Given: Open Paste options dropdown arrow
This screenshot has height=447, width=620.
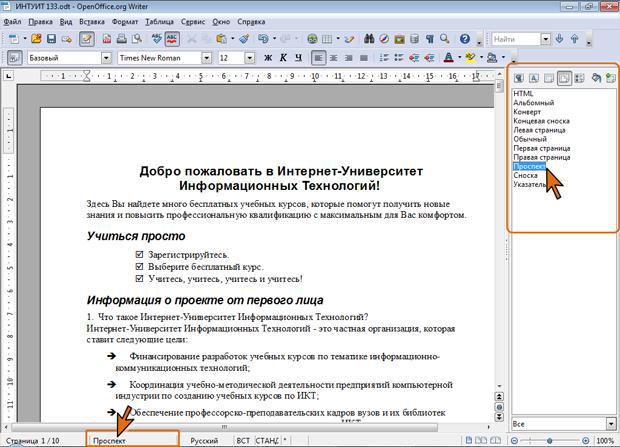Looking at the screenshot, I should [x=232, y=39].
